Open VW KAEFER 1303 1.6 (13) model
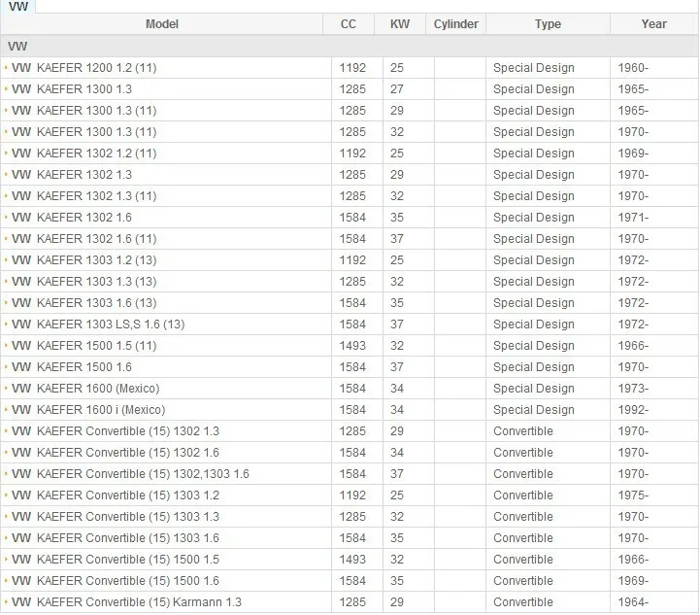The width and height of the screenshot is (700, 615). pyautogui.click(x=83, y=303)
